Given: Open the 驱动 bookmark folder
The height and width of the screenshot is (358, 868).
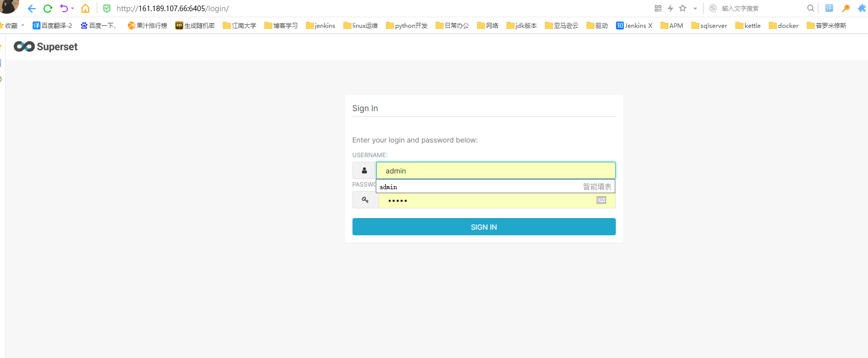Looking at the screenshot, I should tap(597, 25).
